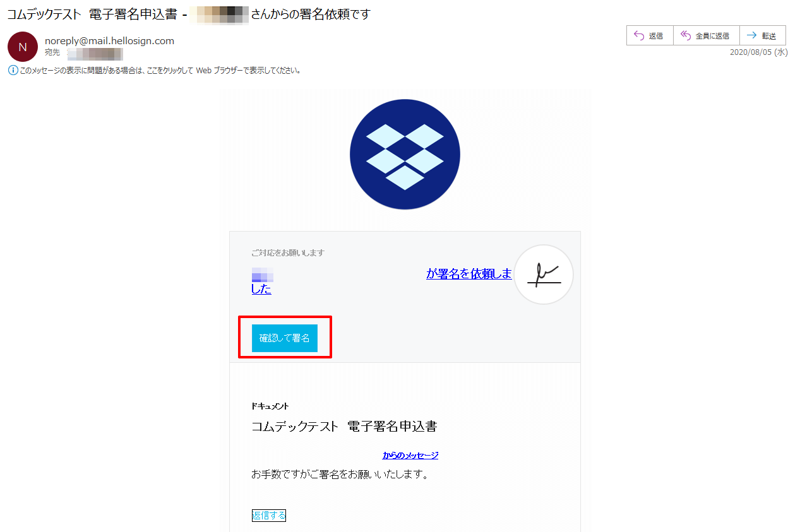Click document title コムデックテスト 電子署名申込書 in body
Image resolution: width=788 pixels, height=532 pixels.
(x=344, y=427)
